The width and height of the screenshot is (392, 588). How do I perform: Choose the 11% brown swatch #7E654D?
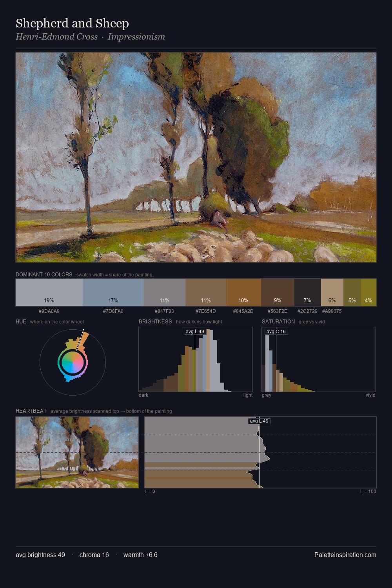pyautogui.click(x=206, y=292)
